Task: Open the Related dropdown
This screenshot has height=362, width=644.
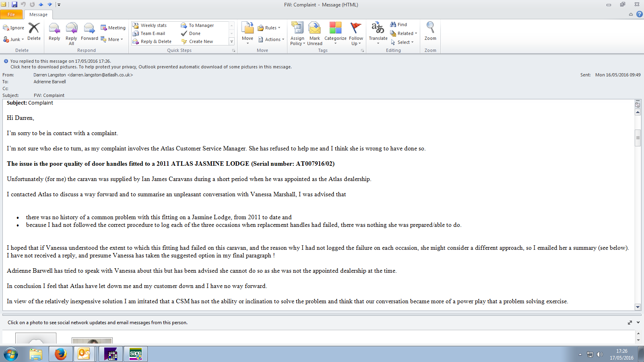Action: [x=404, y=33]
